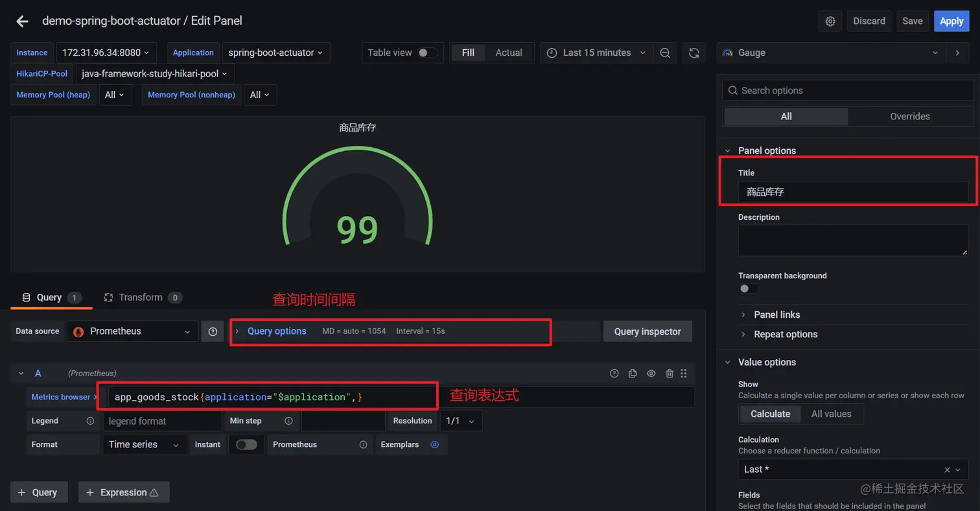The width and height of the screenshot is (980, 511).
Task: Add a new Expression
Action: [124, 492]
